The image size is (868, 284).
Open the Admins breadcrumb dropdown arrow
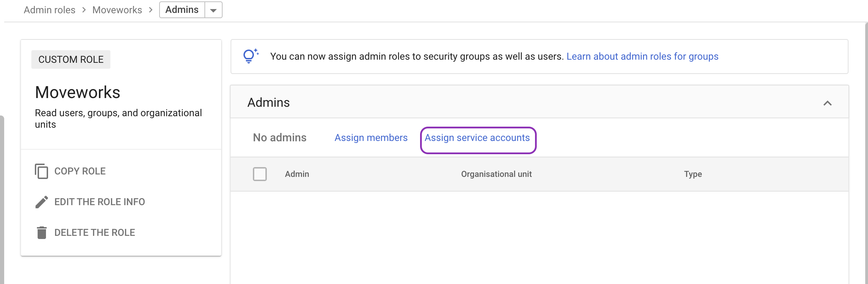pyautogui.click(x=213, y=10)
